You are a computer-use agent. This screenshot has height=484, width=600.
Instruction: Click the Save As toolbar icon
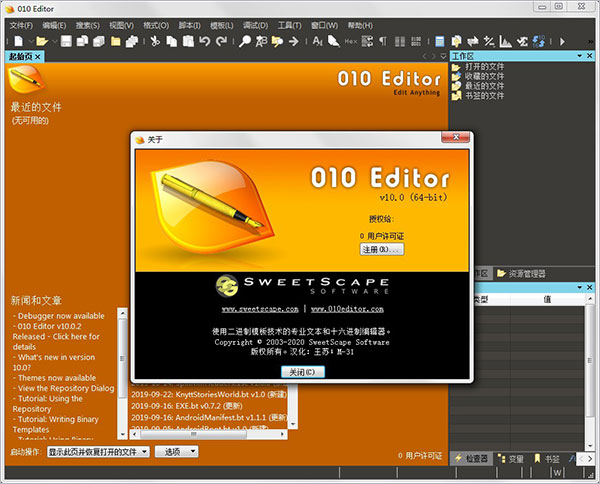point(82,41)
